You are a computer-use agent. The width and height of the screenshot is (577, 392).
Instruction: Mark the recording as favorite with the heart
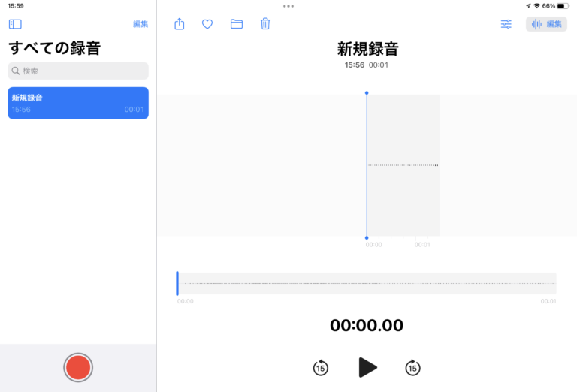(207, 24)
